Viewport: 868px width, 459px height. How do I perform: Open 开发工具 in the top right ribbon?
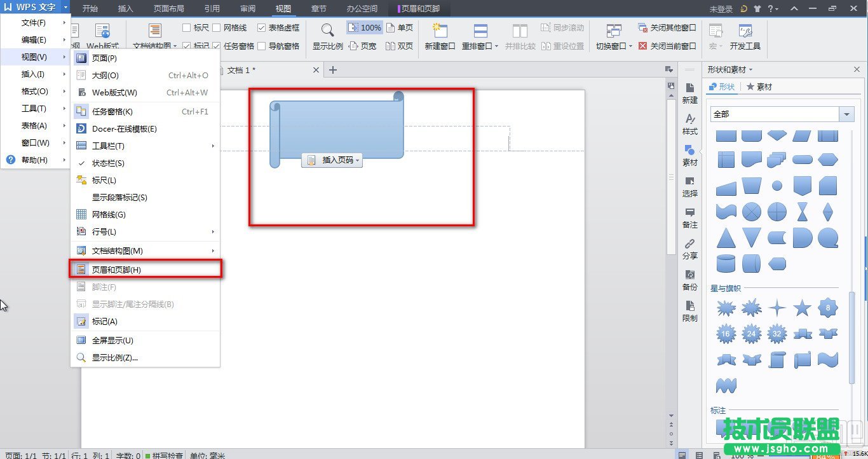pyautogui.click(x=745, y=38)
